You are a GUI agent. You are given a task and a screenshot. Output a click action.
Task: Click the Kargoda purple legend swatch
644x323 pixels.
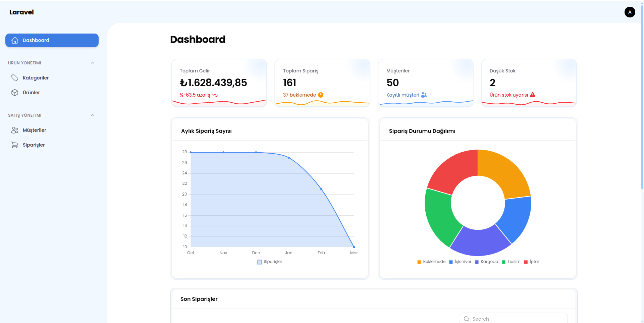pyautogui.click(x=477, y=262)
